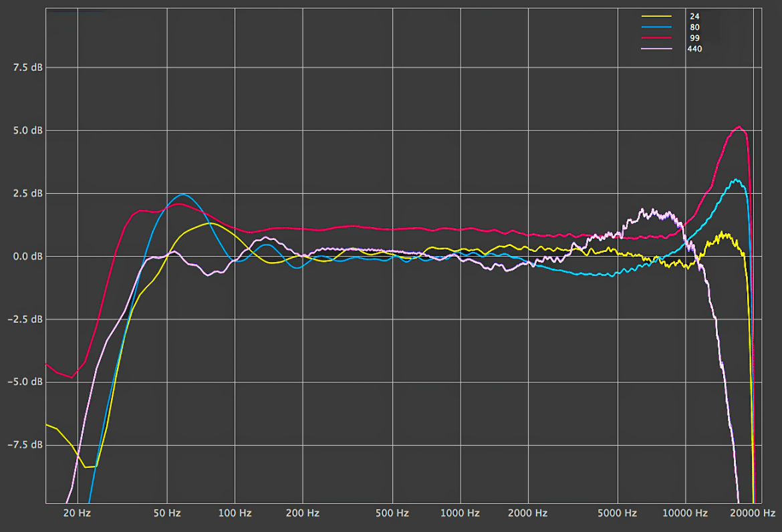The width and height of the screenshot is (782, 532).
Task: Click the "5000 Hz" frequency label
Action: click(618, 513)
